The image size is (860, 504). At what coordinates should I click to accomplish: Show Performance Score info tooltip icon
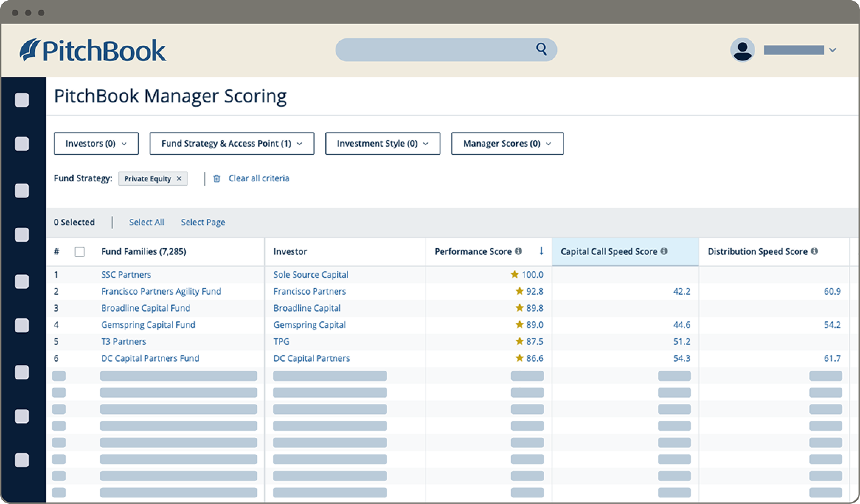click(518, 251)
